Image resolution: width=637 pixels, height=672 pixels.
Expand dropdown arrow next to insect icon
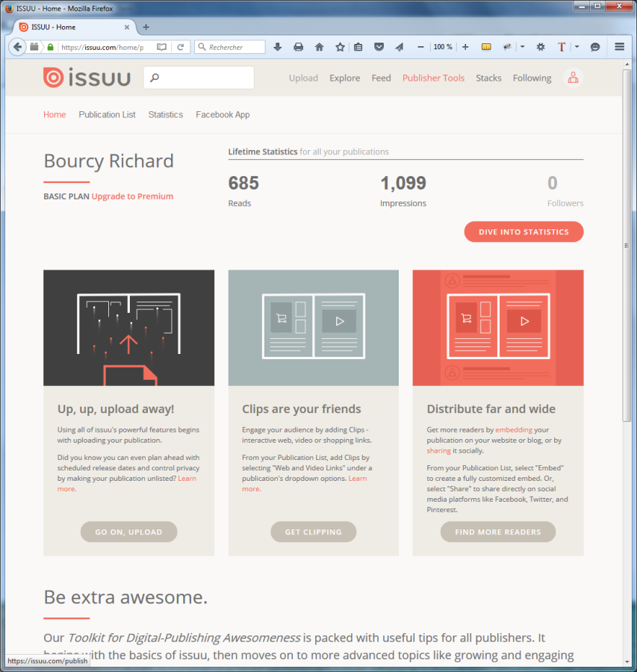pyautogui.click(x=522, y=47)
